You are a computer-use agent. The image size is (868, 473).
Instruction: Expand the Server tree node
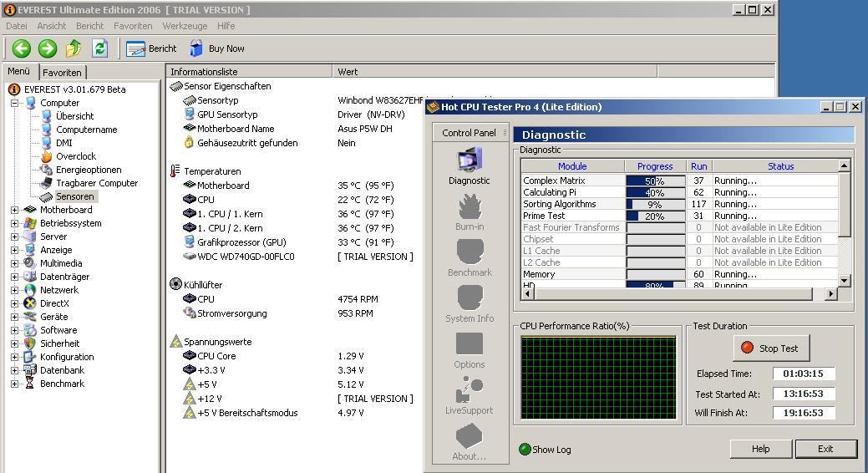[x=14, y=237]
